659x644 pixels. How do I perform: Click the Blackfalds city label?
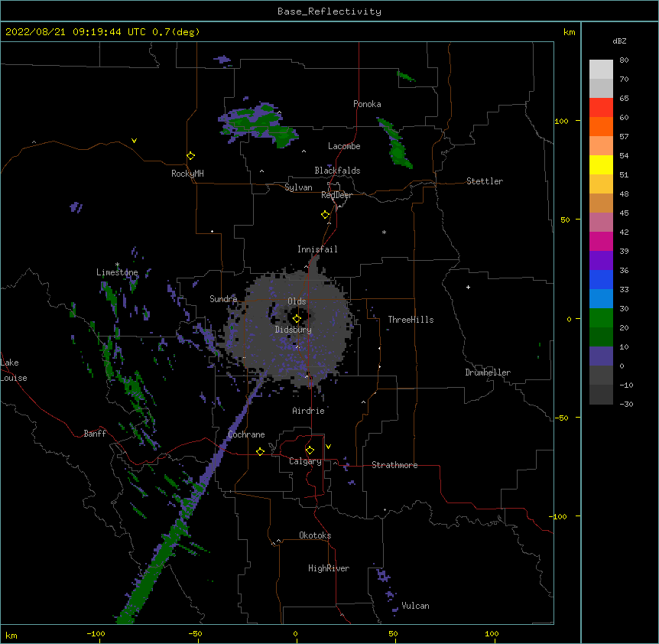[x=337, y=171]
